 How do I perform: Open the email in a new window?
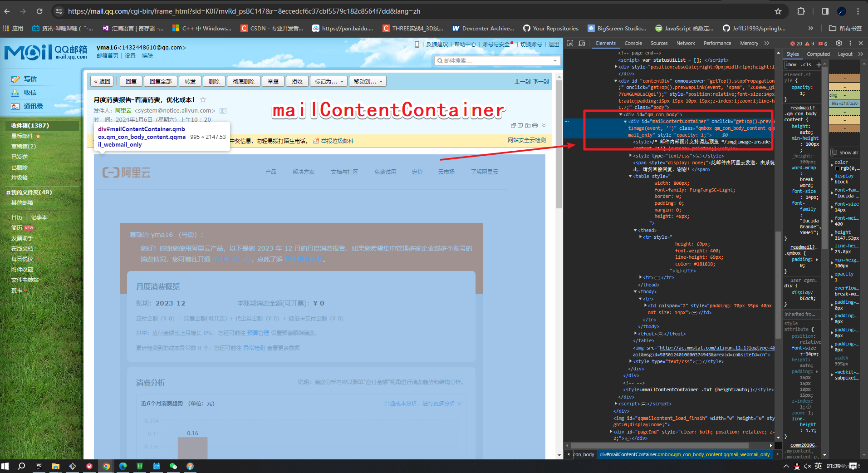click(513, 125)
